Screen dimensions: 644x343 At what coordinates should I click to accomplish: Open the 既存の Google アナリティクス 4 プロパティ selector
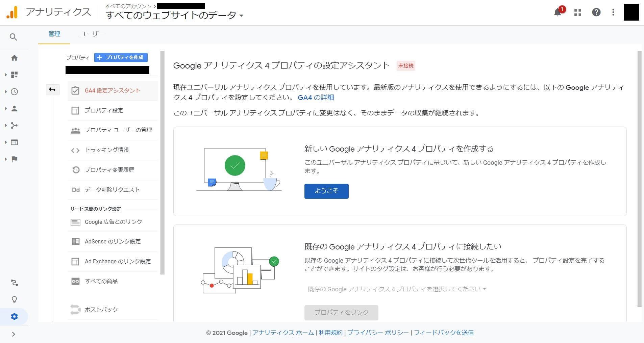point(396,289)
